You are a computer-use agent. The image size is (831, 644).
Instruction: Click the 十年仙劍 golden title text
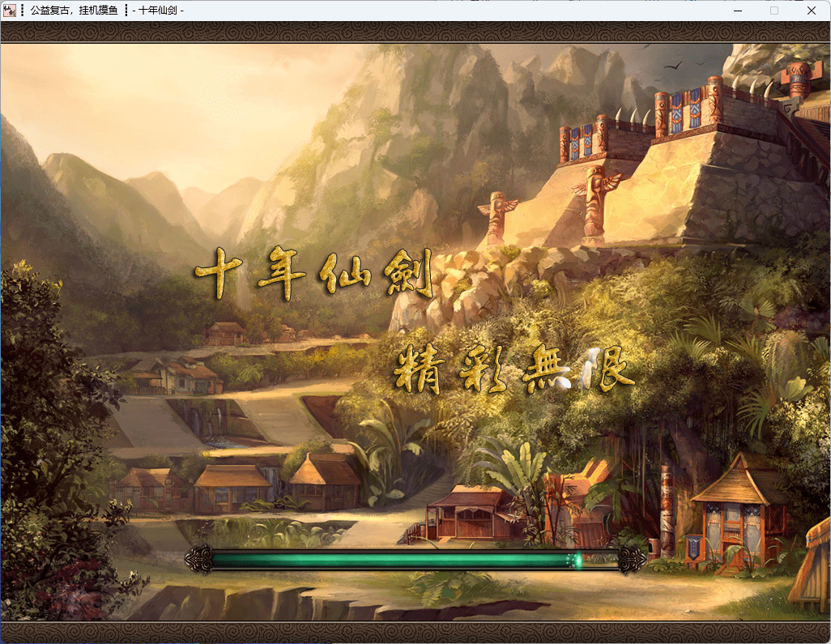point(313,275)
